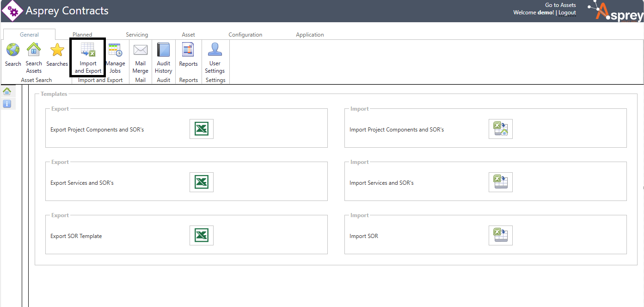The width and height of the screenshot is (644, 307).
Task: Click the Import SOR icon
Action: 501,235
